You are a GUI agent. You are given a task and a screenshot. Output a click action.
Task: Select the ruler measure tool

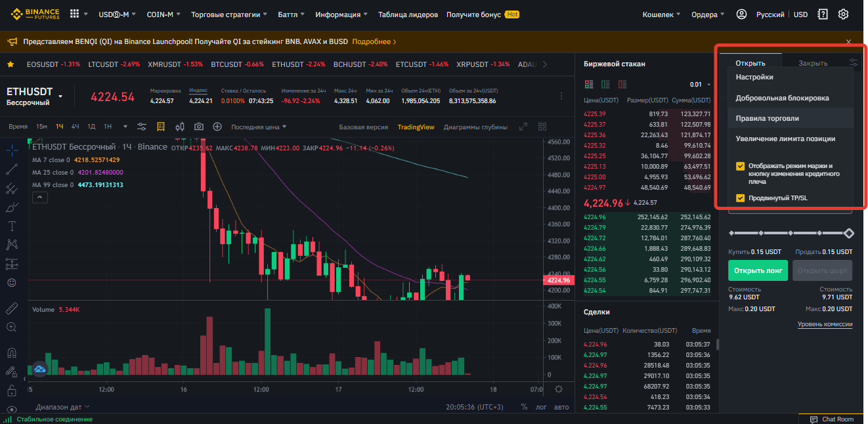coord(12,308)
